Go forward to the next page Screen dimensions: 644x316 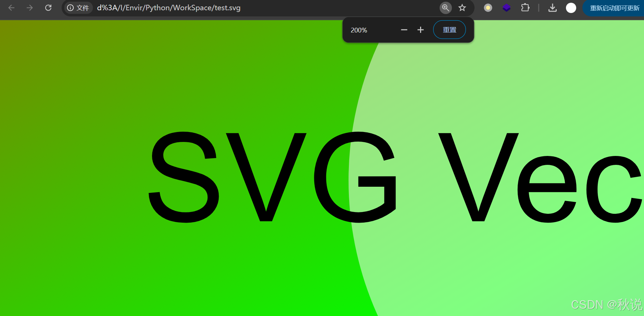tap(30, 8)
